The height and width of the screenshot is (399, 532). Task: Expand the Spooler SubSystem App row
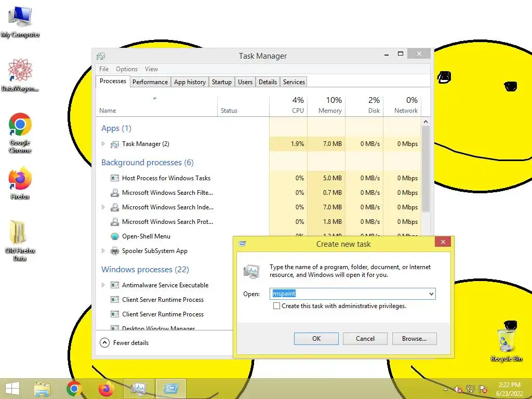[x=103, y=251]
